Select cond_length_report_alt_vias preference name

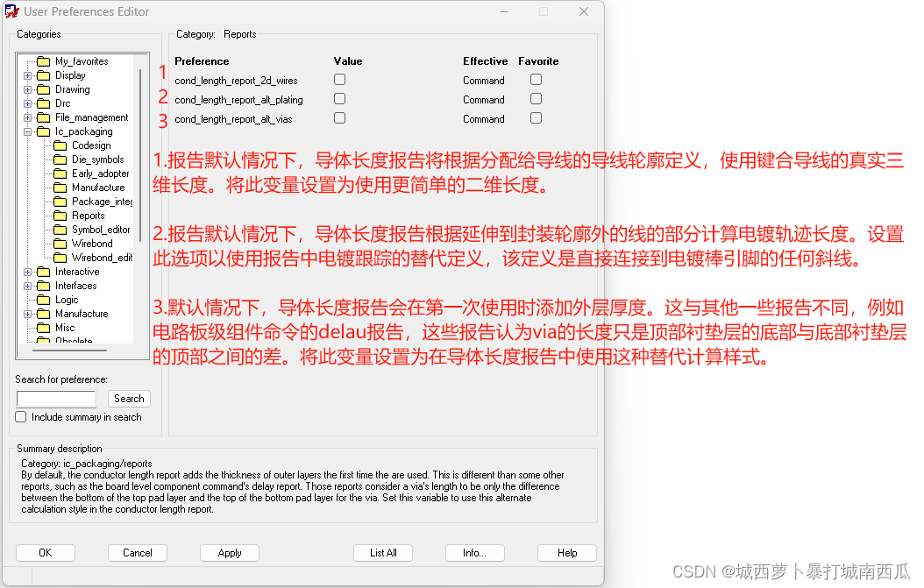tap(233, 119)
